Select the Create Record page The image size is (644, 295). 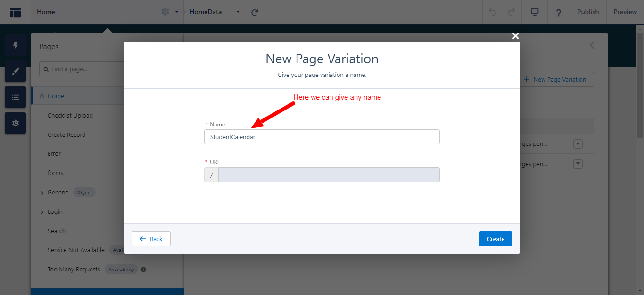click(66, 135)
